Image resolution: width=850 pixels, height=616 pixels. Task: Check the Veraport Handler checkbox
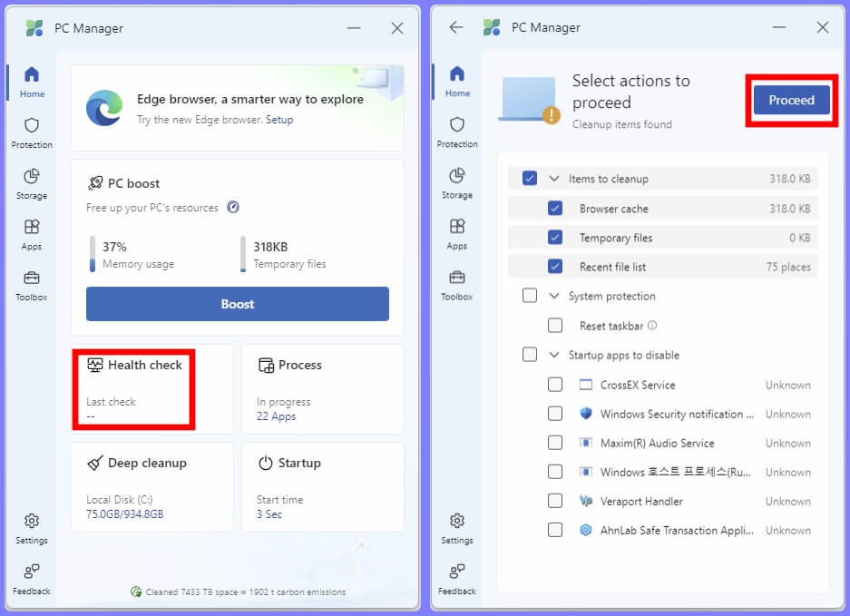tap(555, 501)
